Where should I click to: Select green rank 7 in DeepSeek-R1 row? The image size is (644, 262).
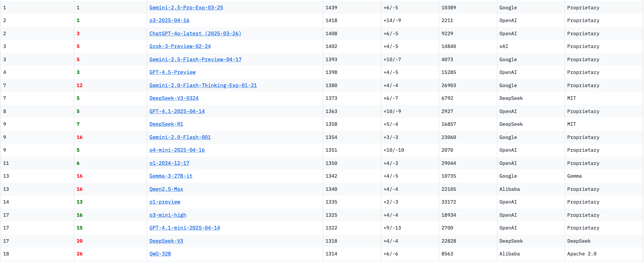tap(78, 124)
